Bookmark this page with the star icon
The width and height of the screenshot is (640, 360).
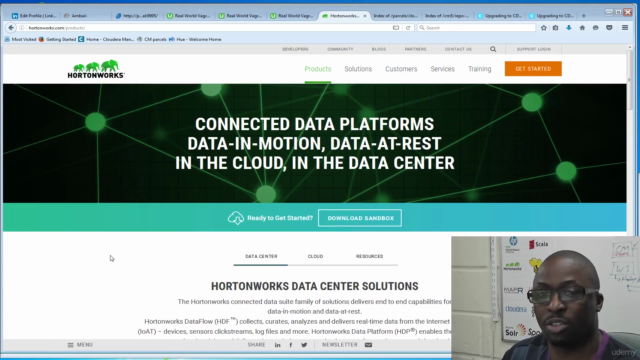(x=543, y=28)
